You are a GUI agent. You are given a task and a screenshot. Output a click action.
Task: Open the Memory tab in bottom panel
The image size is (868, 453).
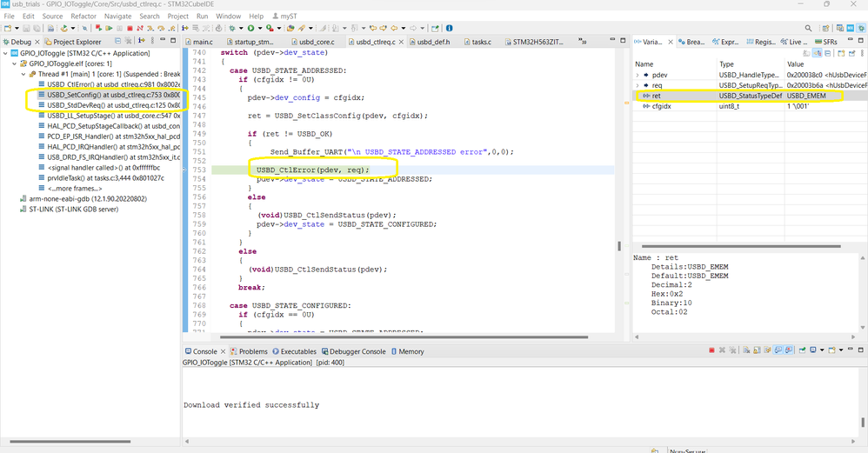click(407, 351)
